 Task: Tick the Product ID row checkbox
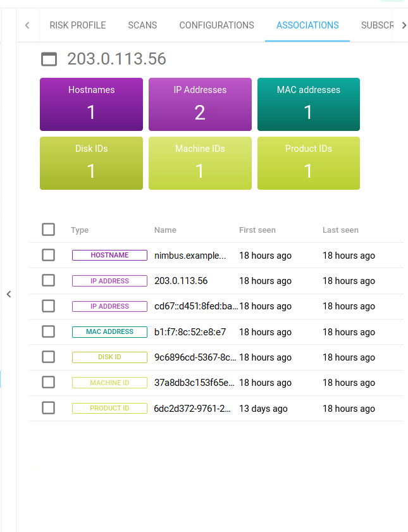point(48,408)
